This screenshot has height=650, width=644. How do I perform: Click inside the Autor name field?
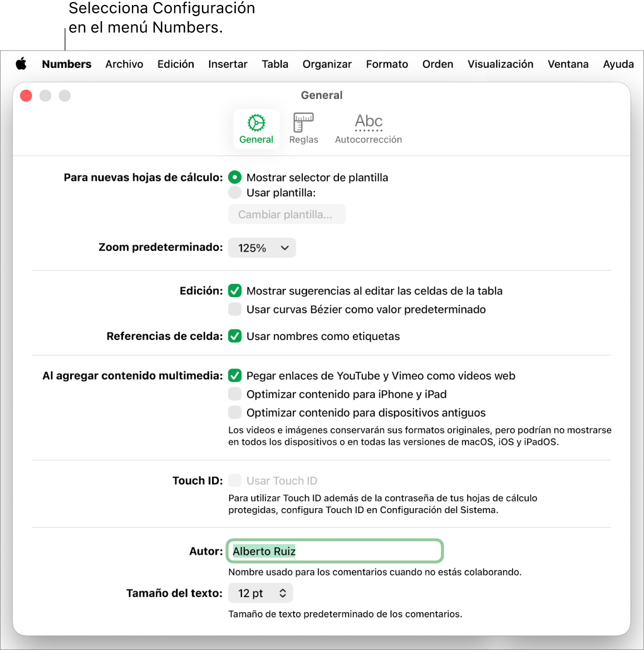click(x=334, y=551)
